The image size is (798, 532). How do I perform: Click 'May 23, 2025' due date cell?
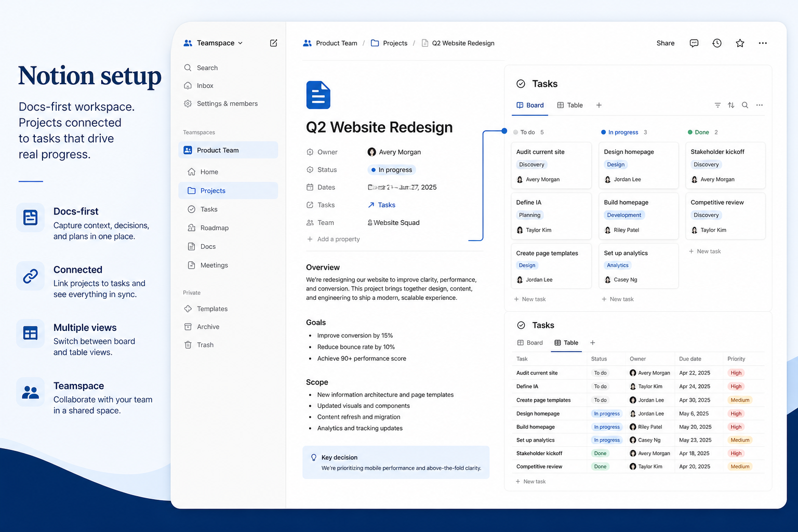point(695,441)
